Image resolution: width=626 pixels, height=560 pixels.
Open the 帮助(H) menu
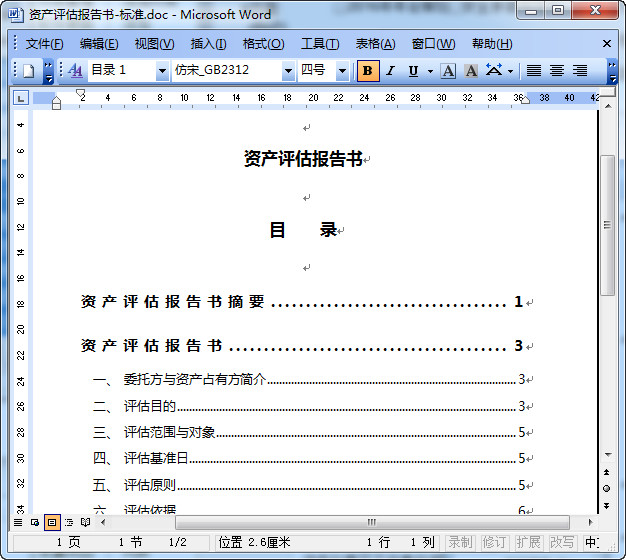click(492, 44)
